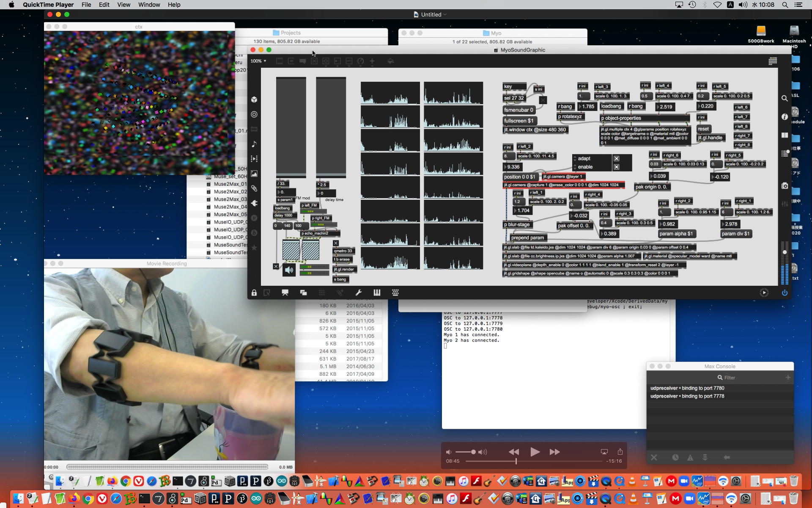Enter presentation mode in bottom toolbar
The image size is (812, 508).
pos(285,293)
